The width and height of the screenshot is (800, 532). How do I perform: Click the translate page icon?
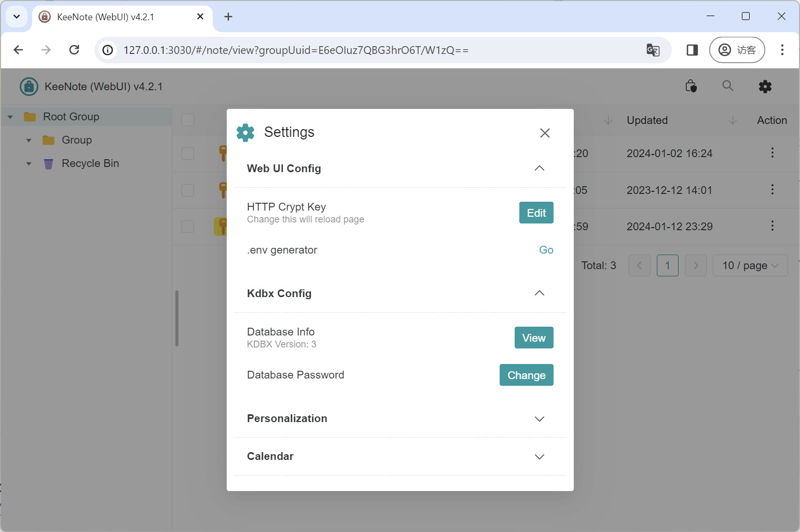tap(653, 50)
